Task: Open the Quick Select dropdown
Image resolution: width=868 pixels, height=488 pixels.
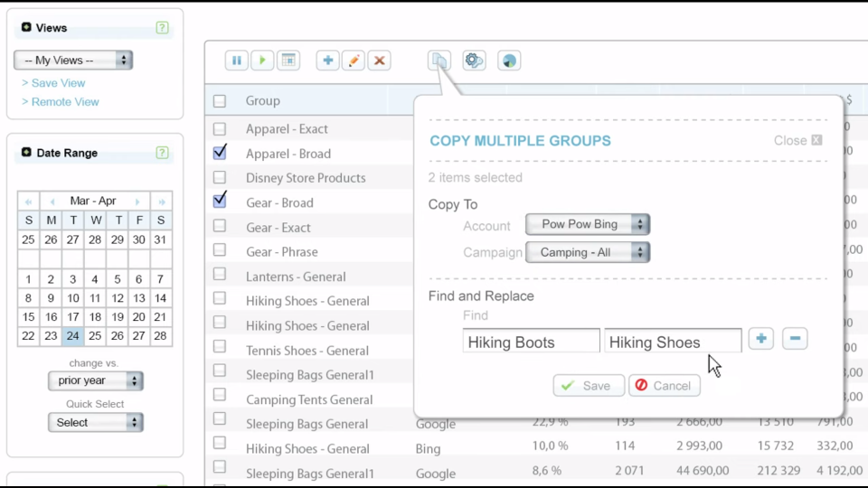Action: tap(96, 423)
